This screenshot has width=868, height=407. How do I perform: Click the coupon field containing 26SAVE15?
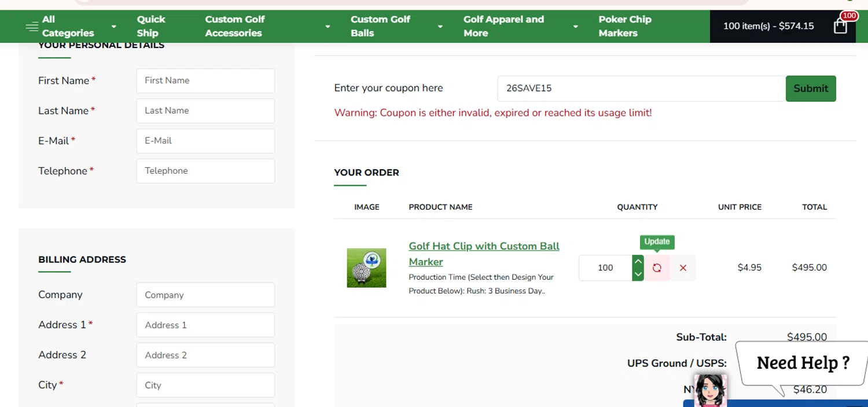(641, 89)
